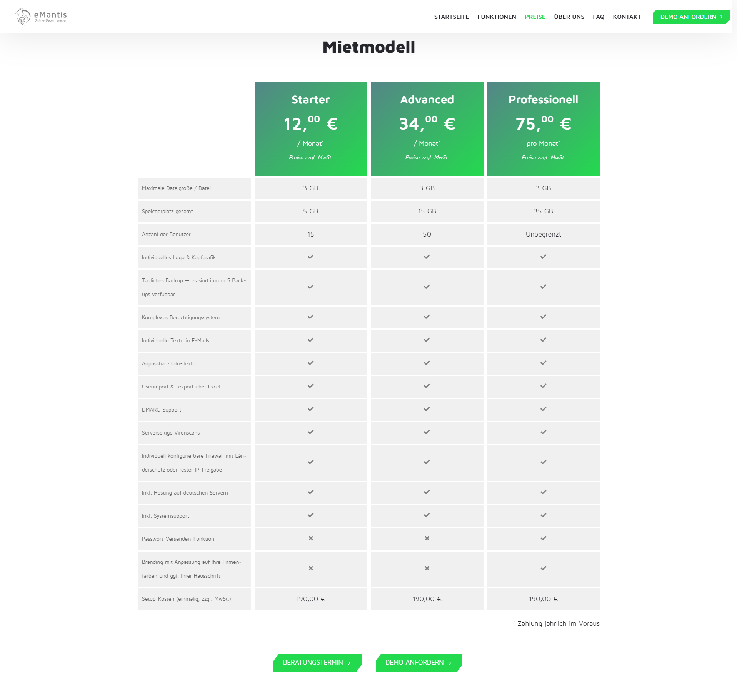Click Advanced checkmark for Serverseitige Virenscans
737x700 pixels.
coord(427,432)
